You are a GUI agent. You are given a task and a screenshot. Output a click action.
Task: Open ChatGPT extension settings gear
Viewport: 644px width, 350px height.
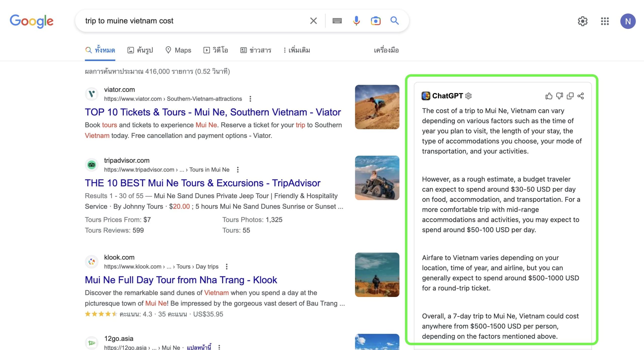tap(468, 96)
